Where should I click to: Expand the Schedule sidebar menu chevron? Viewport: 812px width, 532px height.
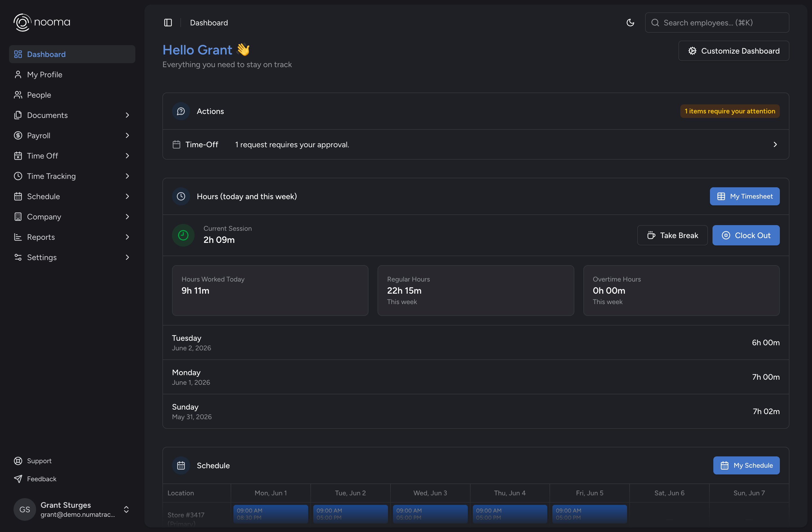[x=127, y=196]
